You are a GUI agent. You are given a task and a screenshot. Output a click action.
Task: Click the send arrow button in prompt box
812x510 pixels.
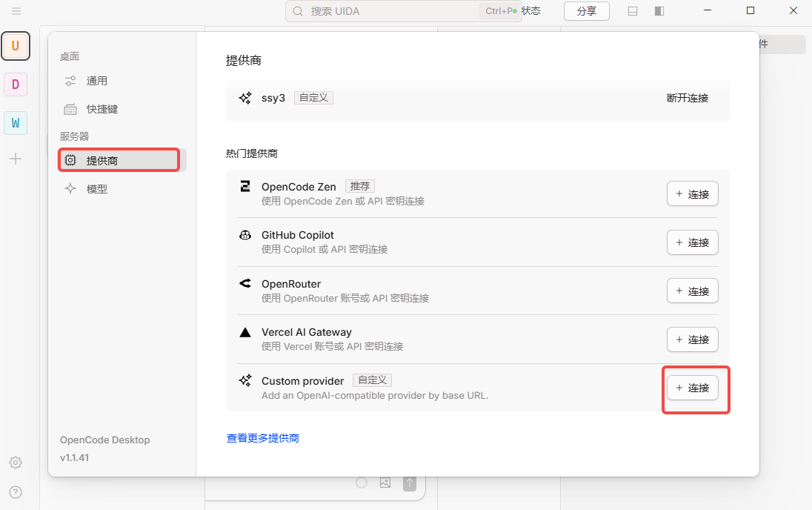click(x=410, y=483)
